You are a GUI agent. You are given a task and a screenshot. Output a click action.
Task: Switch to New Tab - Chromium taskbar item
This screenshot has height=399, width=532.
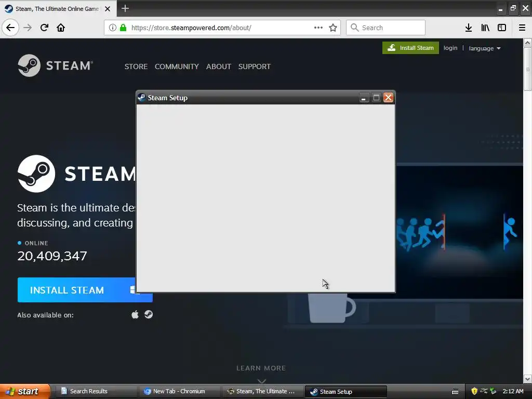[x=179, y=391]
